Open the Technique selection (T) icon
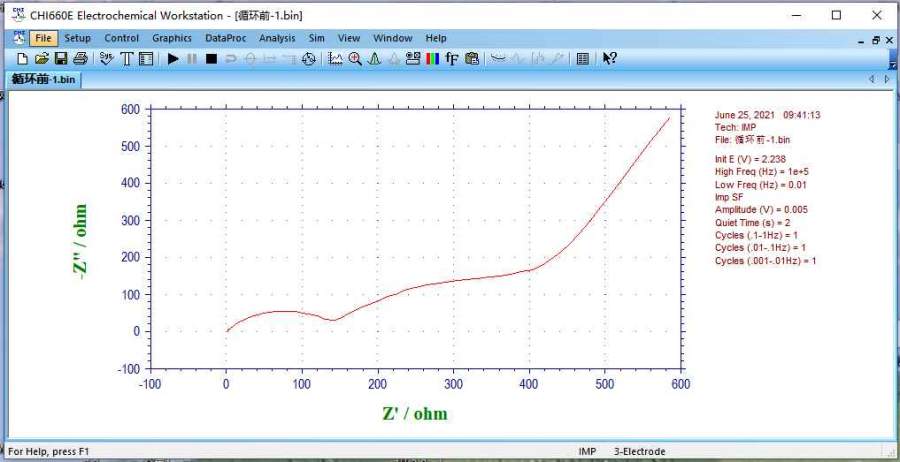The image size is (900, 462). pos(127,59)
